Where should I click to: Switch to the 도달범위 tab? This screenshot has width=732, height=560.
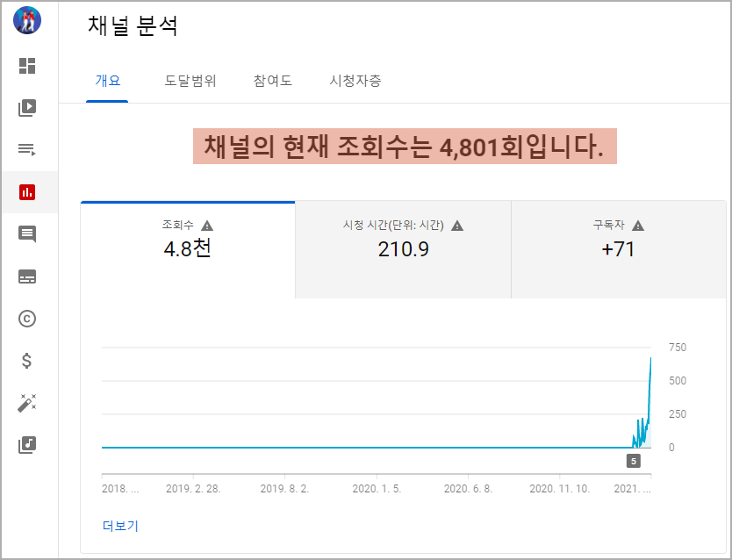[x=190, y=81]
